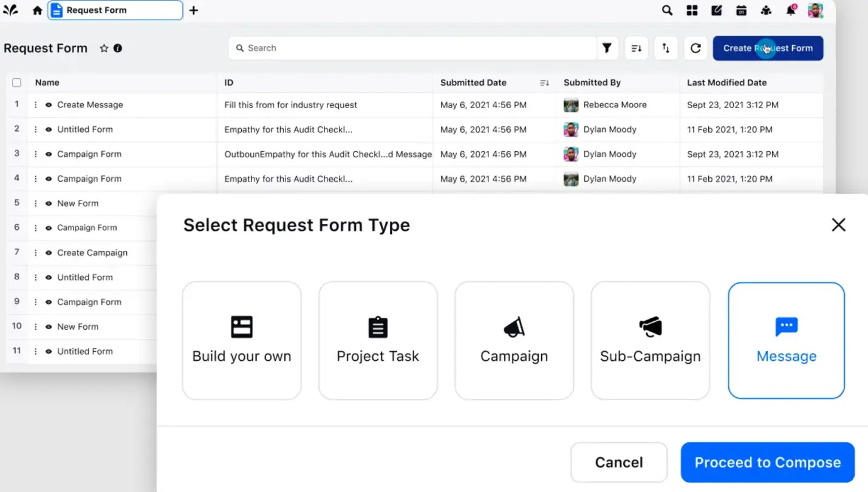Toggle eye icon for row 3 Campaign Form
Image resolution: width=868 pixels, height=492 pixels.
pyautogui.click(x=49, y=154)
